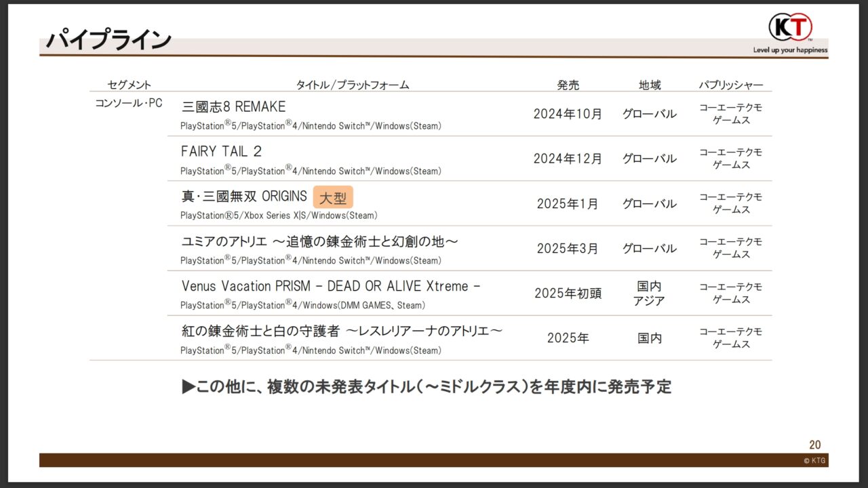
Task: Click グローバル in the 三國志8 REMAKE row
Action: (x=650, y=114)
